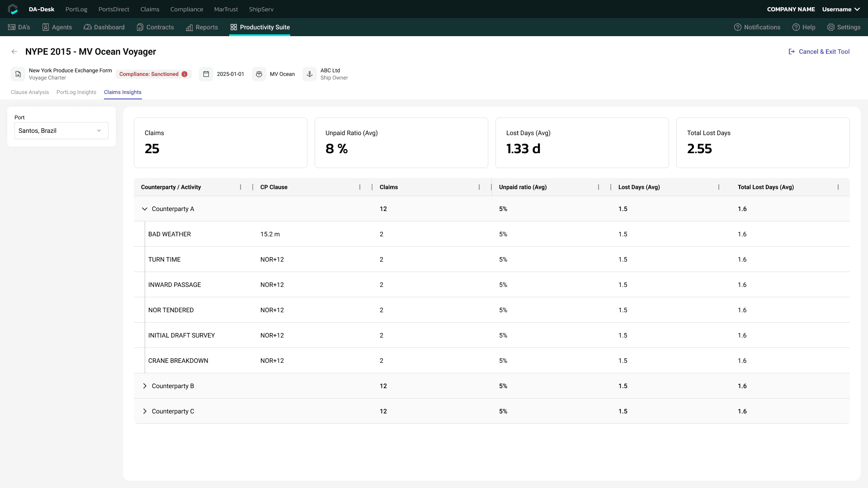Open Notifications in the top bar

(757, 27)
